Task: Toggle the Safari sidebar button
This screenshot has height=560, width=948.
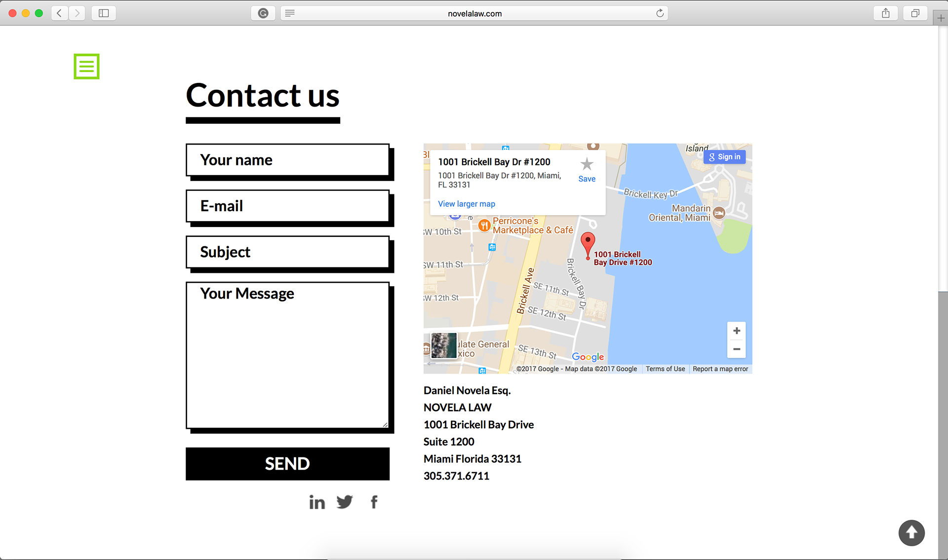Action: [104, 13]
